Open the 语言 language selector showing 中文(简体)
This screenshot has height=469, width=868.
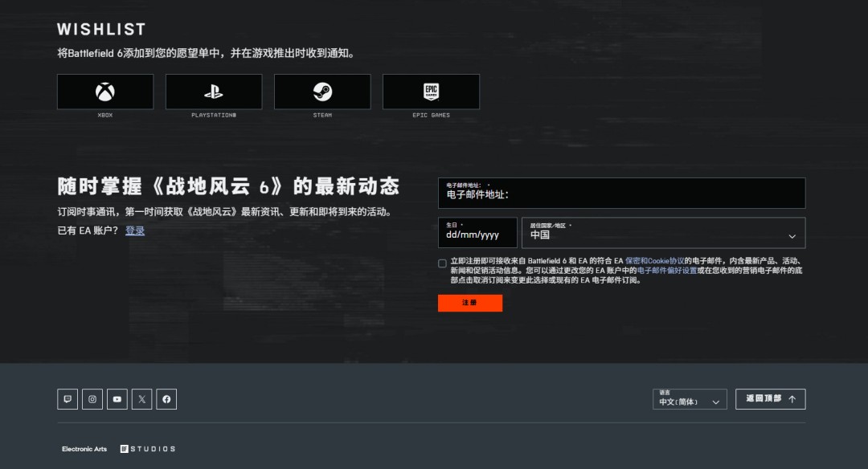coord(688,399)
